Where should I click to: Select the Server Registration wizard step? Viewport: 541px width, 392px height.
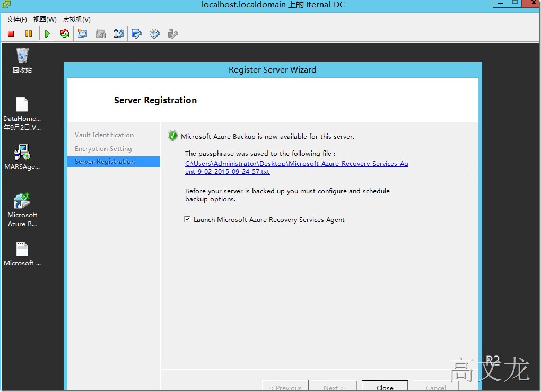(x=114, y=162)
